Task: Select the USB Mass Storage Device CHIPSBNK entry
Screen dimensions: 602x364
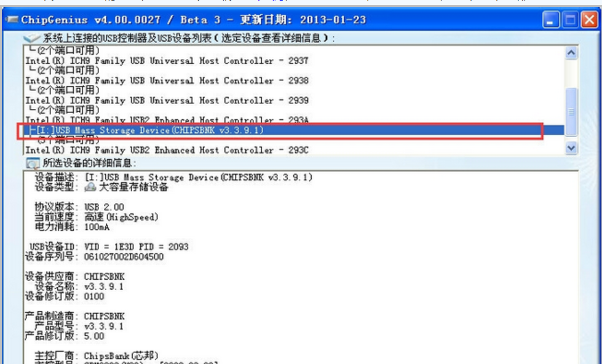Action: click(x=148, y=130)
